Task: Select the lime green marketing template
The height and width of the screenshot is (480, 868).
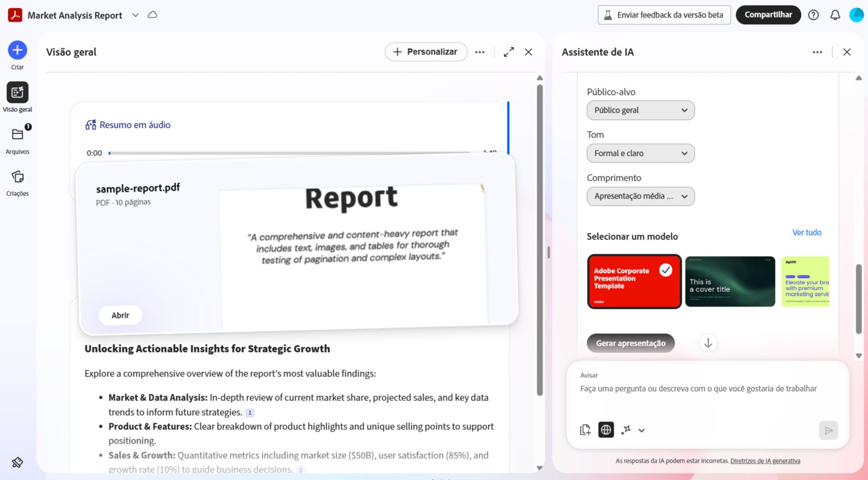Action: 805,282
